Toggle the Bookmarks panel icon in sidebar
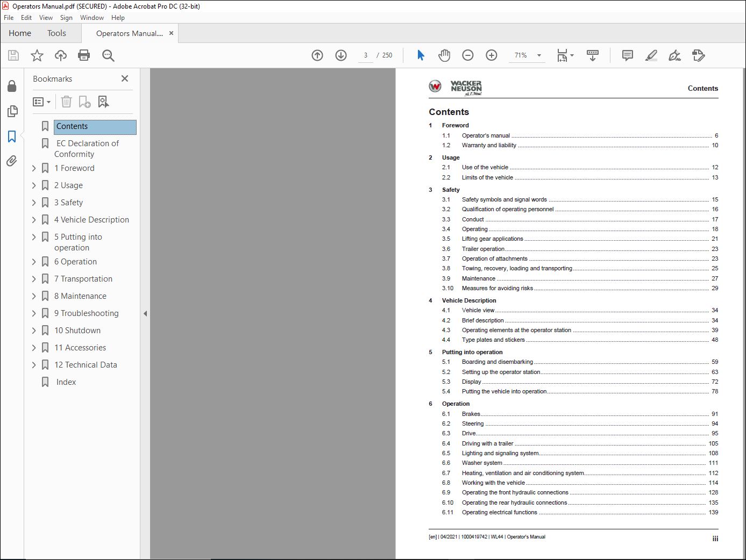The image size is (746, 560). point(12,137)
